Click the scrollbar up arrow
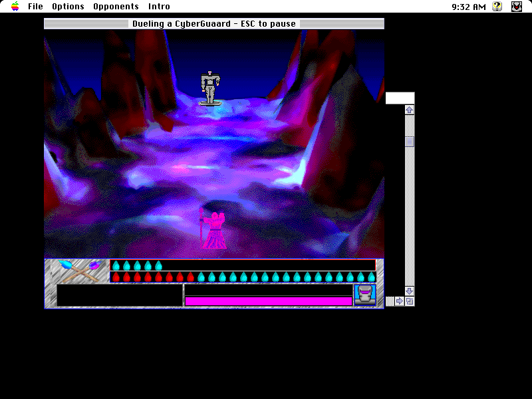 [x=410, y=110]
